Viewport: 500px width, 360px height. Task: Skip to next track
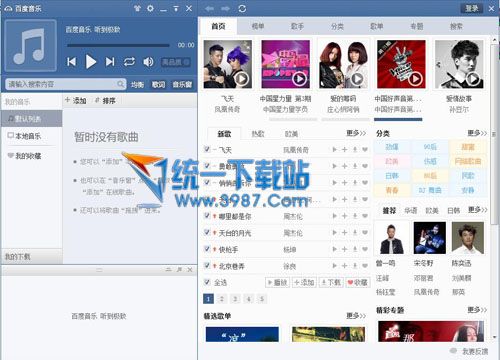110,62
